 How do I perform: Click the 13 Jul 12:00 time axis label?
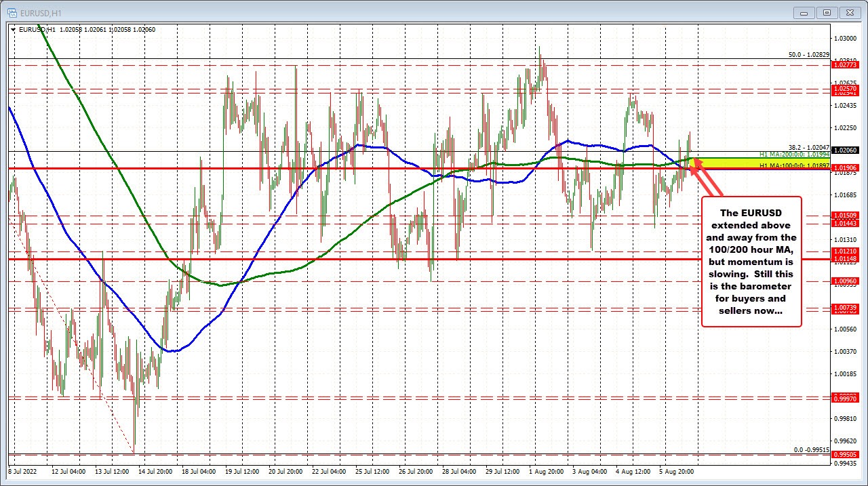pyautogui.click(x=113, y=471)
